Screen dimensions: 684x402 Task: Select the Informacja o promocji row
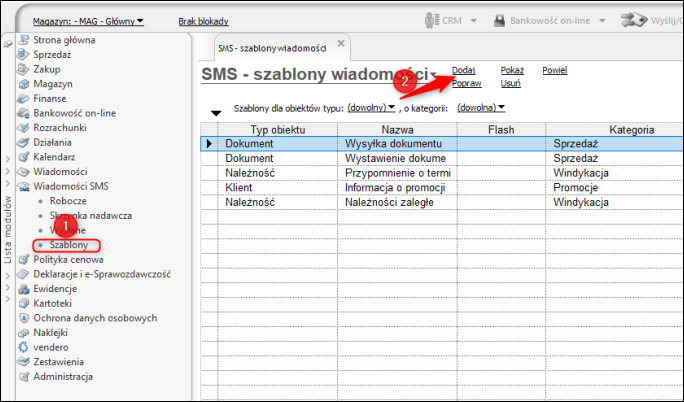click(442, 187)
